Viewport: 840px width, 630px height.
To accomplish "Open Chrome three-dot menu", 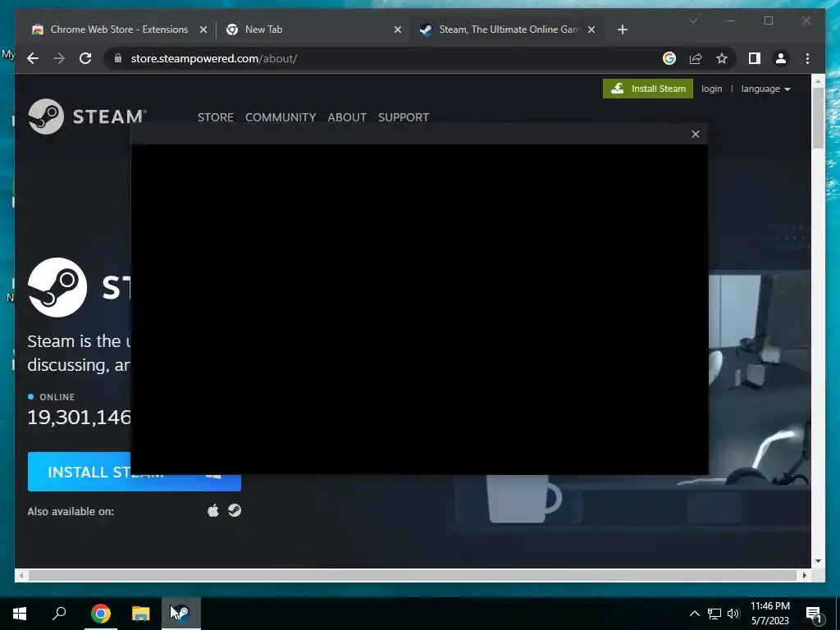I will point(807,58).
